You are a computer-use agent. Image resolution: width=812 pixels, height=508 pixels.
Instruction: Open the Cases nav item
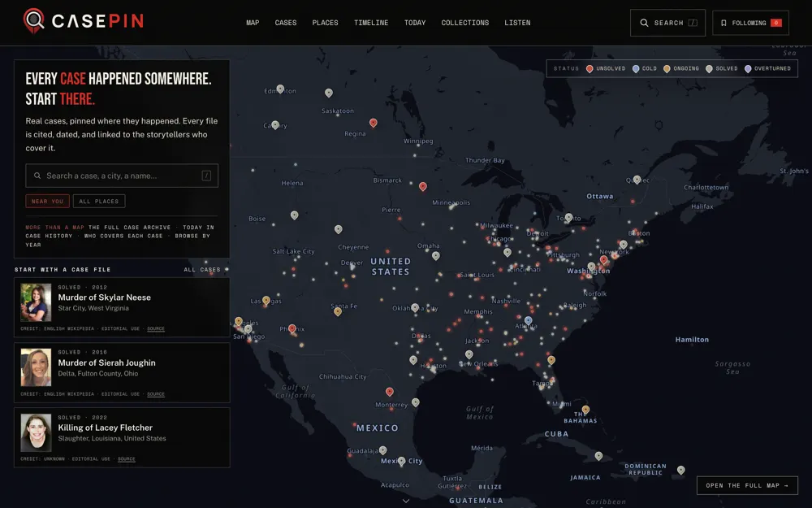pos(286,23)
